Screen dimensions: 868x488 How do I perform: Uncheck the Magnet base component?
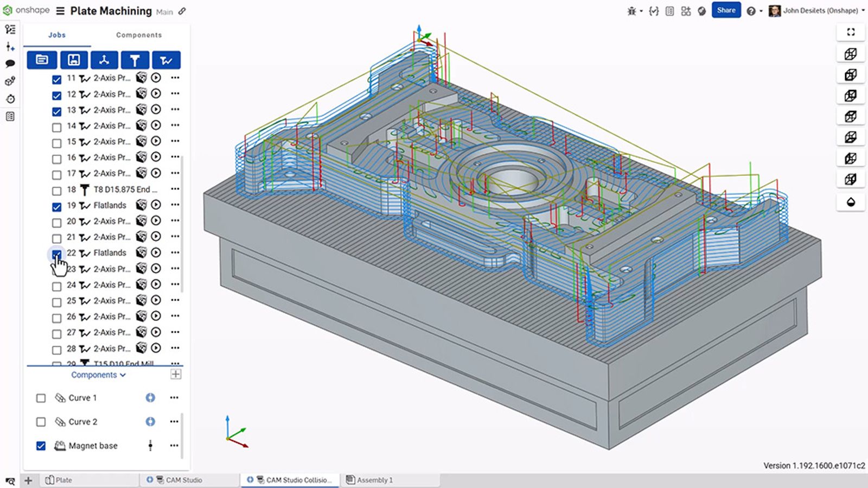pyautogui.click(x=41, y=446)
